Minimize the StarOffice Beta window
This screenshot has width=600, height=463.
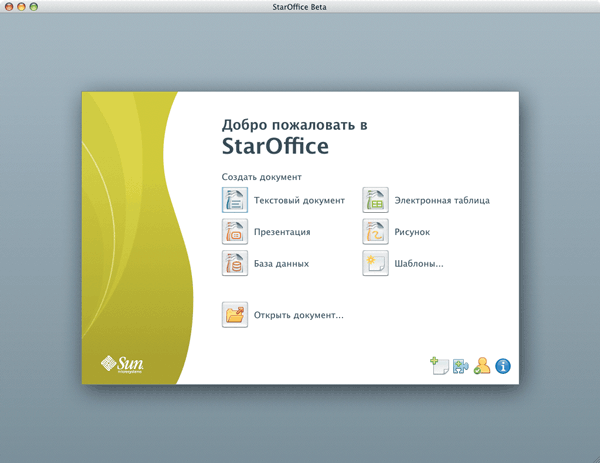click(21, 7)
